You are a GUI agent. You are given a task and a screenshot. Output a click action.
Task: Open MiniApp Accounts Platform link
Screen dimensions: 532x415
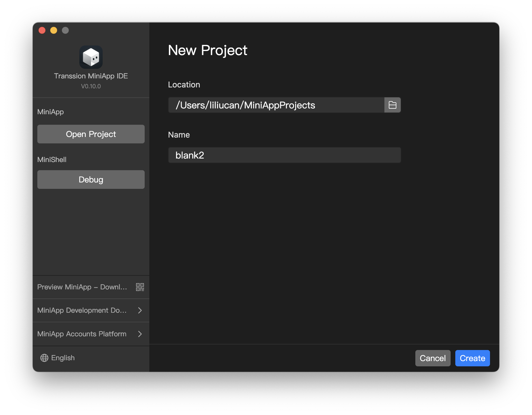(91, 334)
